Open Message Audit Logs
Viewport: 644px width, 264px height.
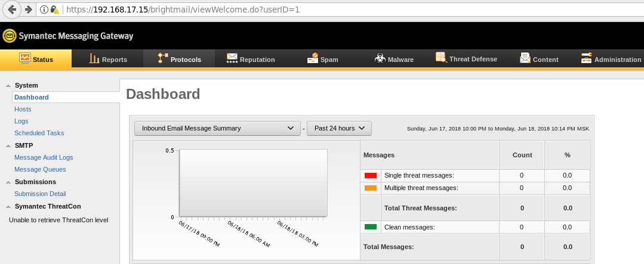(44, 157)
